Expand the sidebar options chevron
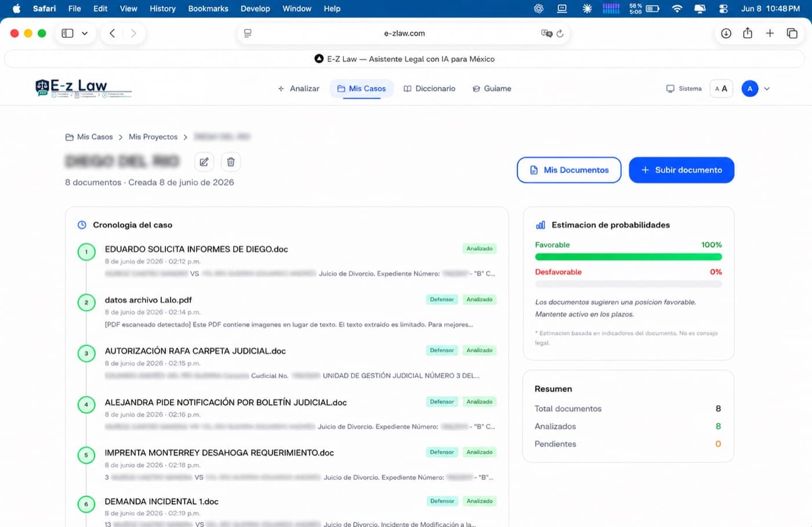 click(x=85, y=33)
